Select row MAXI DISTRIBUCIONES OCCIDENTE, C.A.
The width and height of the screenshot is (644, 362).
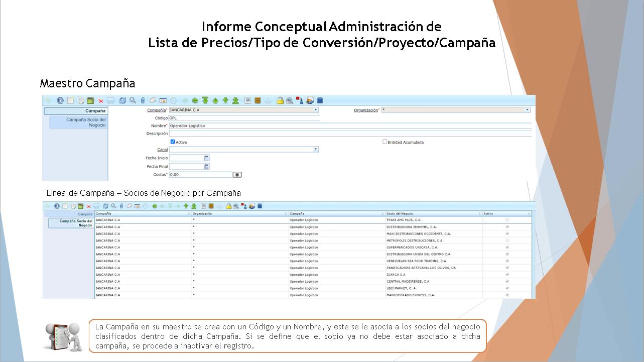pyautogui.click(x=313, y=233)
